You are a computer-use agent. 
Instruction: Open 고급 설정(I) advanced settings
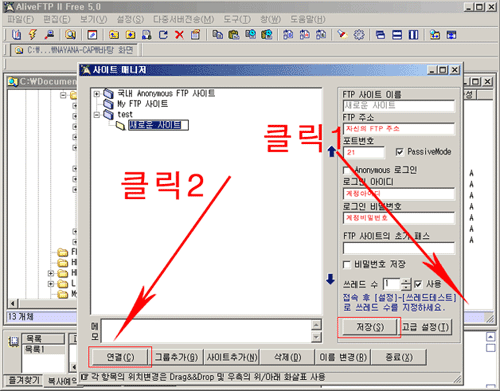click(425, 327)
